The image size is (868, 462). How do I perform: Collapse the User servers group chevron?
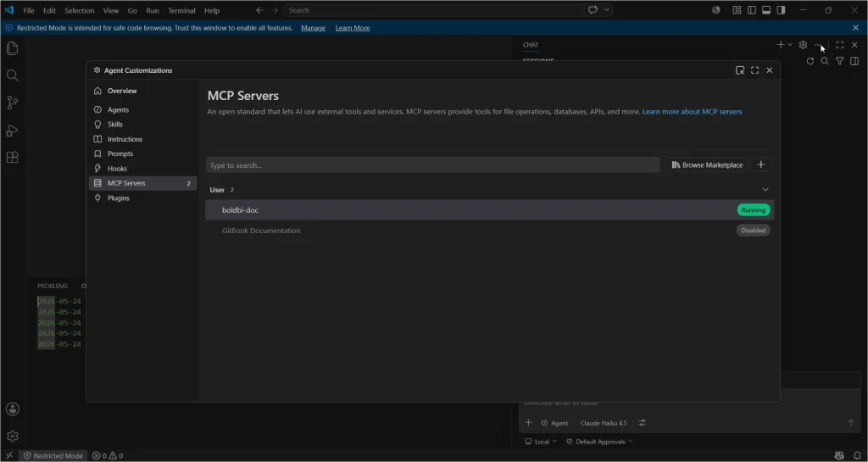[x=765, y=190]
